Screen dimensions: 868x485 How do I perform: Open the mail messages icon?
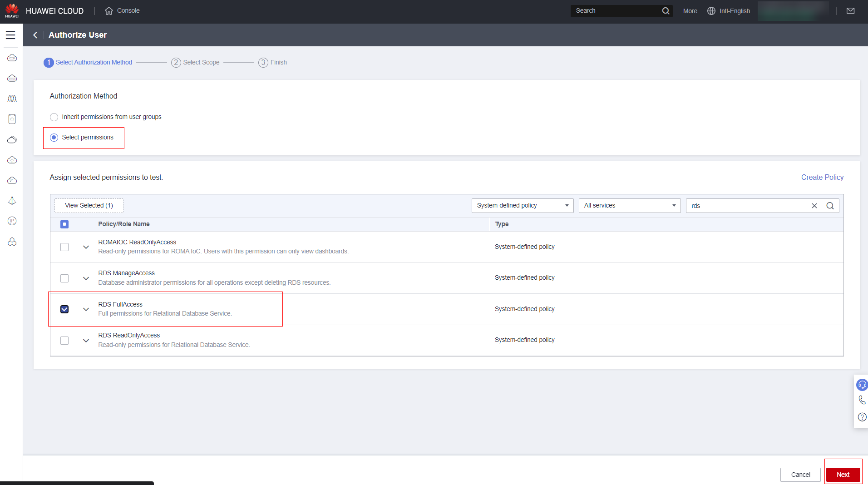[x=850, y=11]
